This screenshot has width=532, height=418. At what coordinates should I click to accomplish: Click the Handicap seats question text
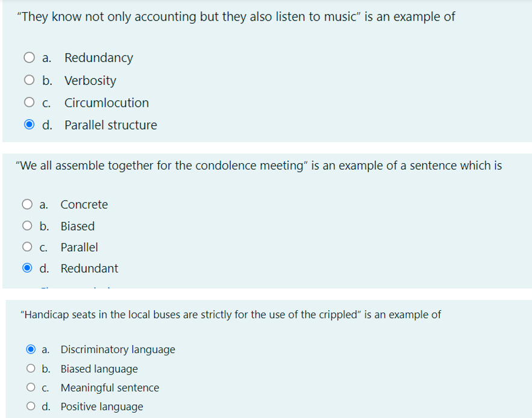click(230, 314)
